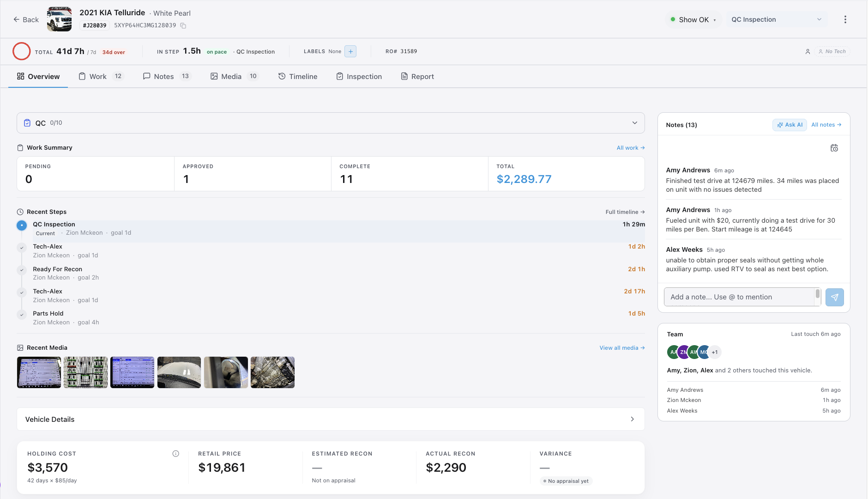
Task: Open the first recent media thumbnail
Action: tap(39, 372)
